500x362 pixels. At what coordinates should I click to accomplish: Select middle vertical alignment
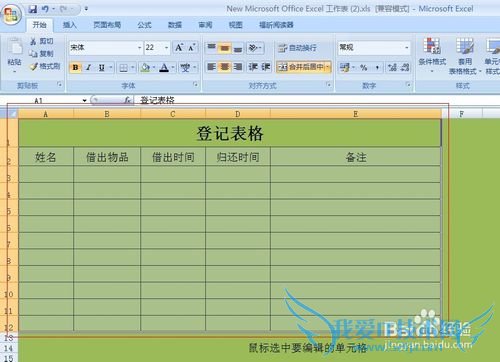point(224,48)
